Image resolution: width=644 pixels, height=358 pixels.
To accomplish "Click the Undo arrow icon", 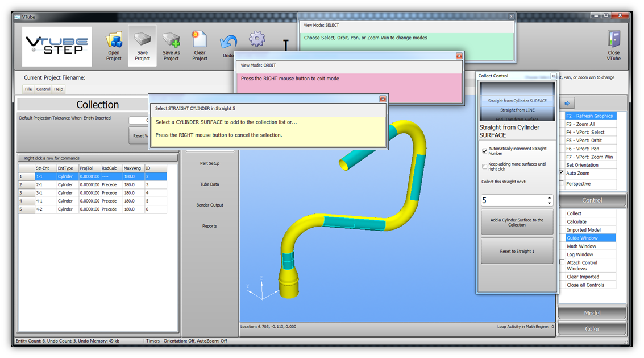I will pyautogui.click(x=228, y=42).
